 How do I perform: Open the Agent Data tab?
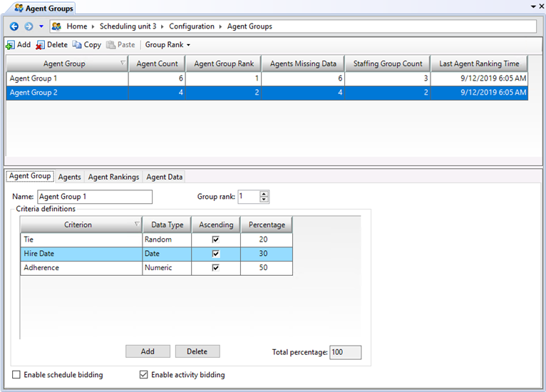click(x=165, y=177)
